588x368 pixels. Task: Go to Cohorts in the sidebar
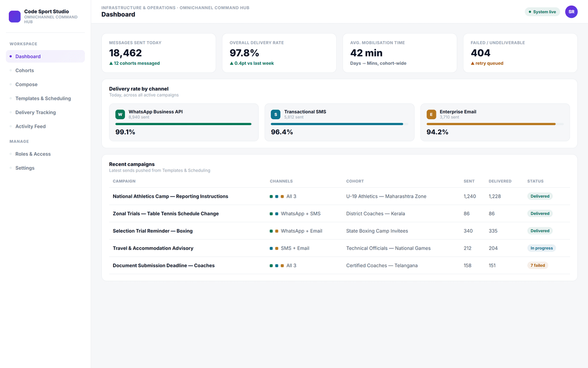point(45,70)
